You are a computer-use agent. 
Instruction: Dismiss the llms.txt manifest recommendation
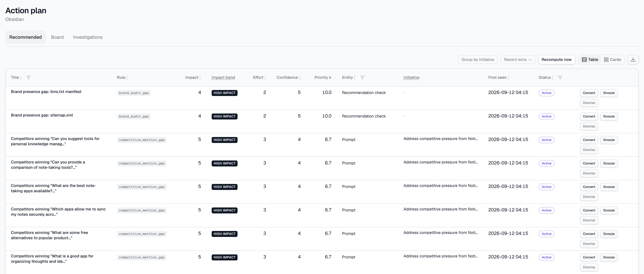pyautogui.click(x=589, y=103)
